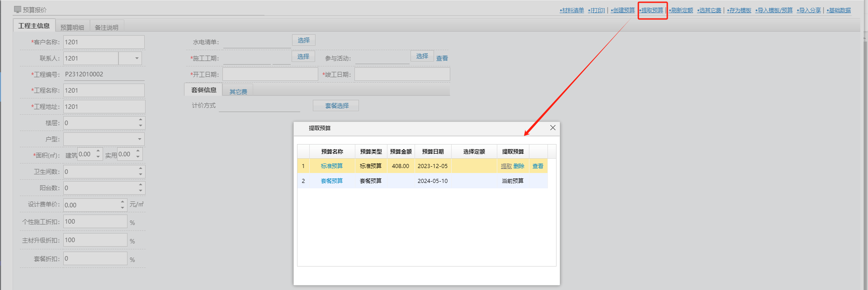Increase 楼层 value with up arrow

141,120
